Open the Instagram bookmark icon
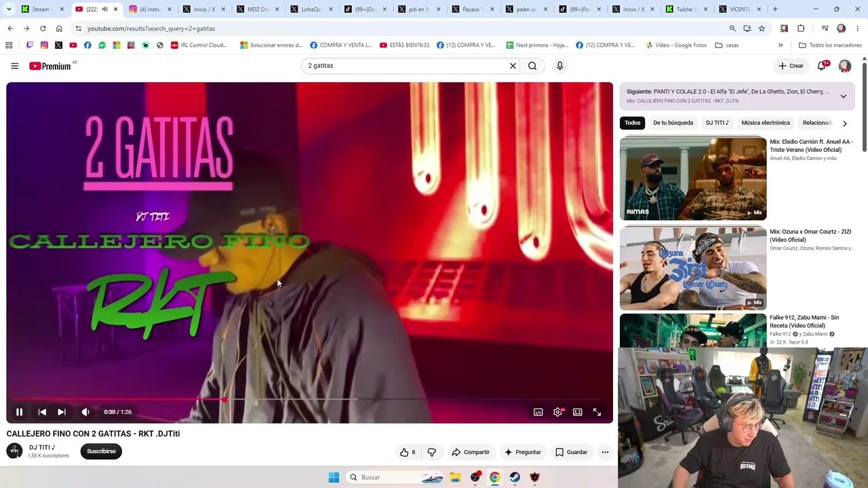 [x=44, y=45]
